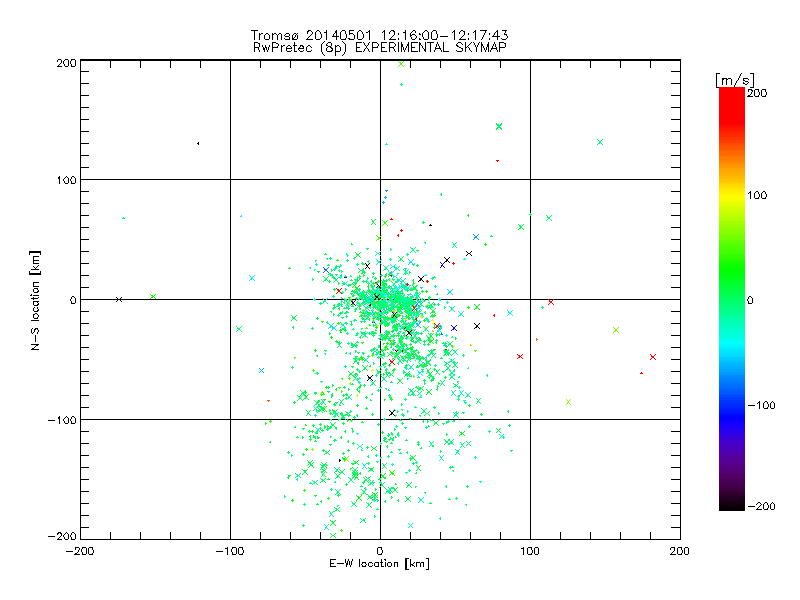
Task: Click the colorbar tick label '-200'
Action: [761, 506]
